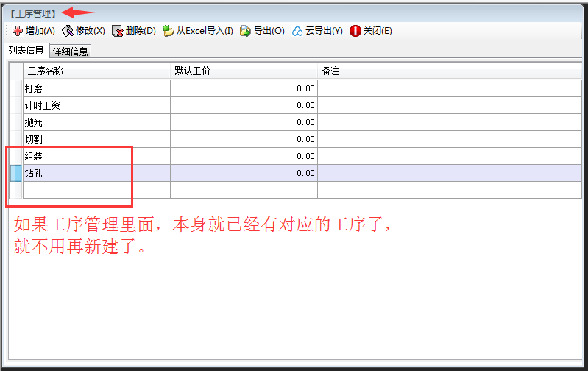Click the 从Excel导入(I) import icon
Screen dimensions: 588x371
point(169,31)
